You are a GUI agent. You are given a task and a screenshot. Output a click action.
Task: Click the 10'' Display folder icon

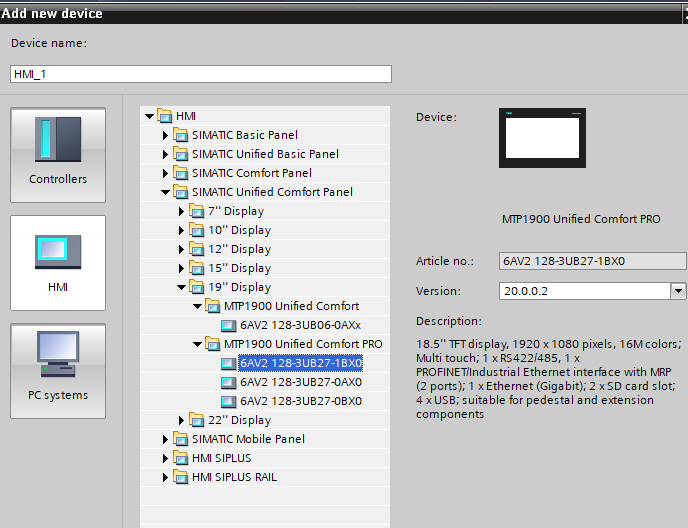coord(197,230)
